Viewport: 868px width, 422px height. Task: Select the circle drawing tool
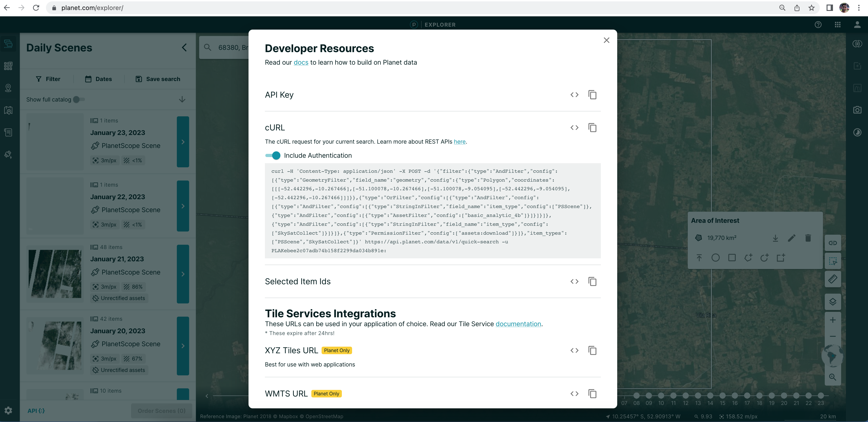pos(715,258)
